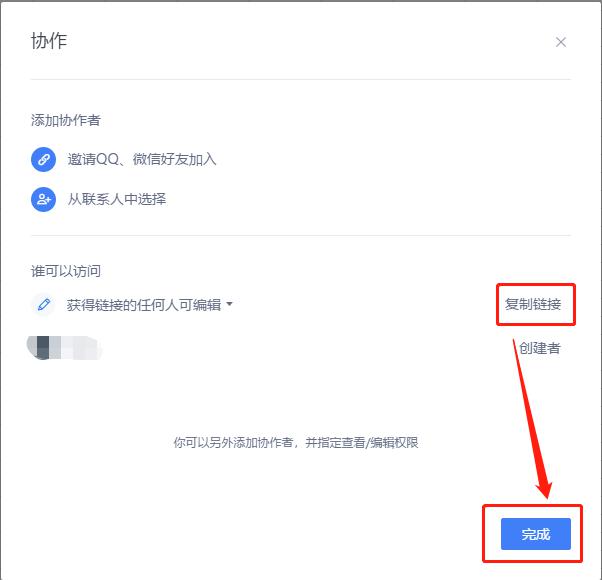Click the 添加协作者 section heading
This screenshot has height=580, width=602.
tap(66, 120)
